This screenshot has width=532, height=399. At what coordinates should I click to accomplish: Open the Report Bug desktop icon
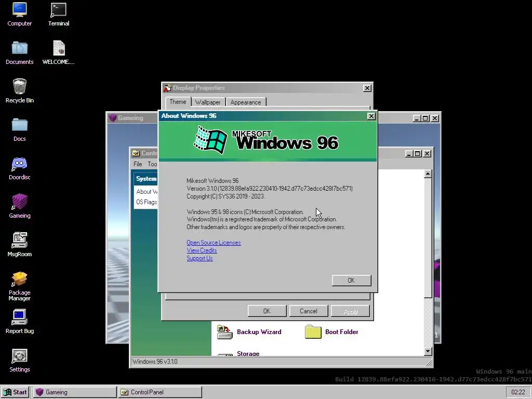pos(19,322)
